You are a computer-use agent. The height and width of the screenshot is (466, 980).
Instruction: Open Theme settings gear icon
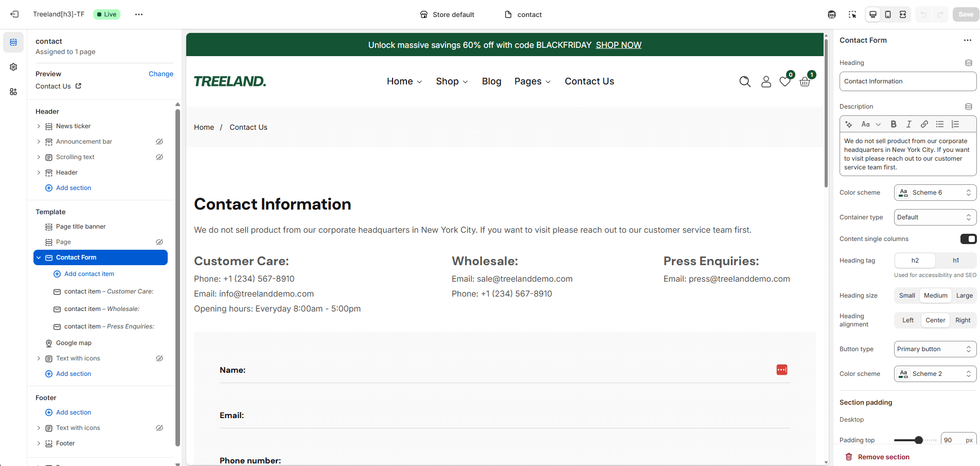tap(13, 67)
